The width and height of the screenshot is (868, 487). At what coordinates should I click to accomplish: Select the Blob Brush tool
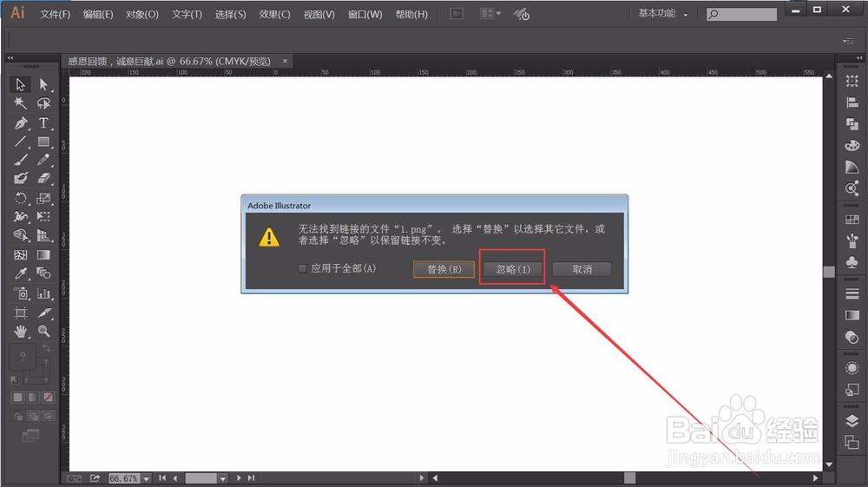[21, 178]
